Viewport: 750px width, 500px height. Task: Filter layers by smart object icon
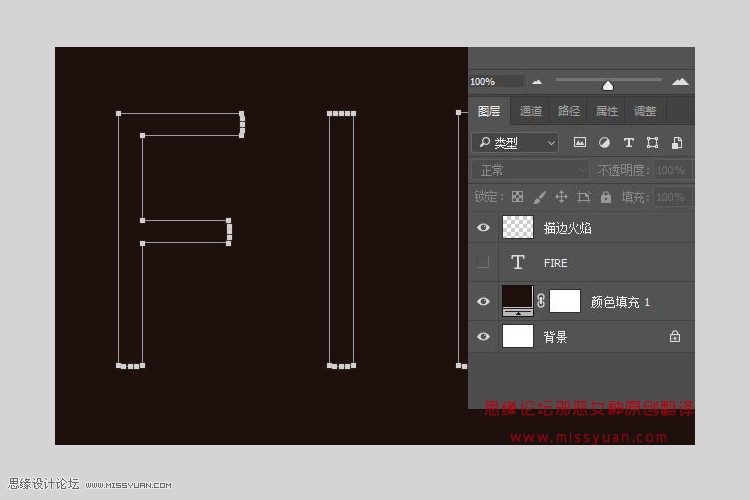[677, 143]
